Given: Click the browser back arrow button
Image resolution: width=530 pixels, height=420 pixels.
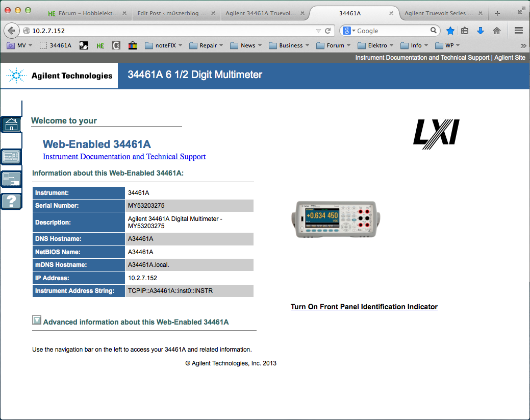Looking at the screenshot, I should pyautogui.click(x=12, y=31).
